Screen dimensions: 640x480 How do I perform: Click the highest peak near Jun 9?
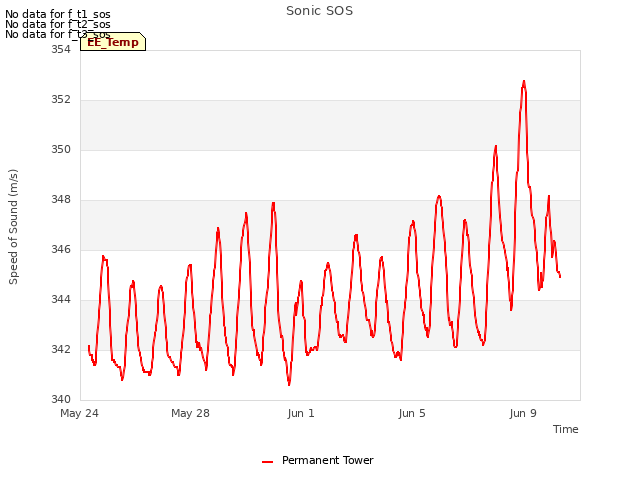(x=524, y=82)
